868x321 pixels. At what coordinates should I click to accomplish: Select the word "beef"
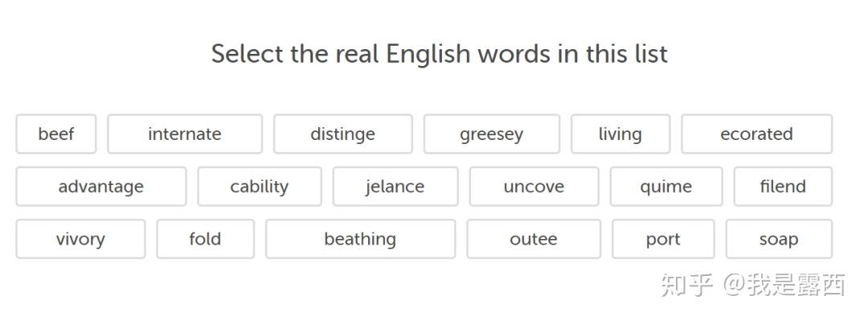[56, 134]
